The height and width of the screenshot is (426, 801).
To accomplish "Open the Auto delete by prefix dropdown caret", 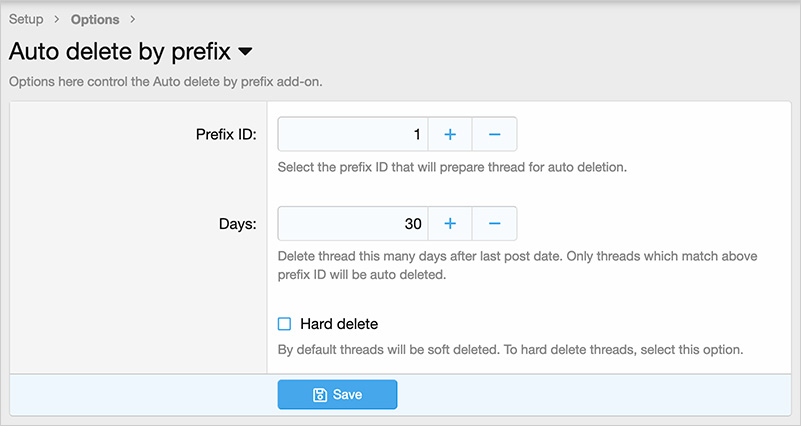I will [x=246, y=51].
